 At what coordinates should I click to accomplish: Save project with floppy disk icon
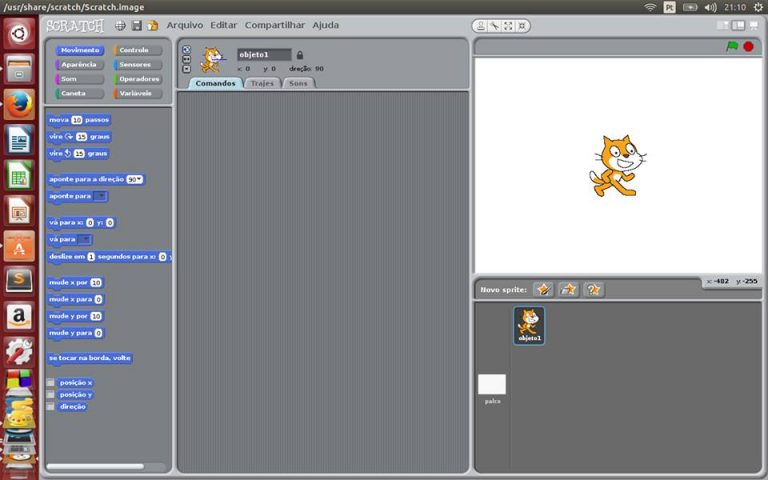[137, 25]
